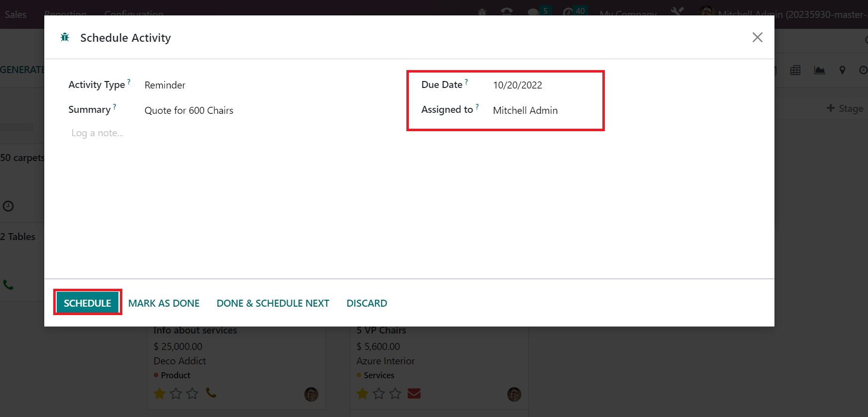This screenshot has height=417, width=868.
Task: Open the phone/VoIP icon in top bar
Action: 506,12
